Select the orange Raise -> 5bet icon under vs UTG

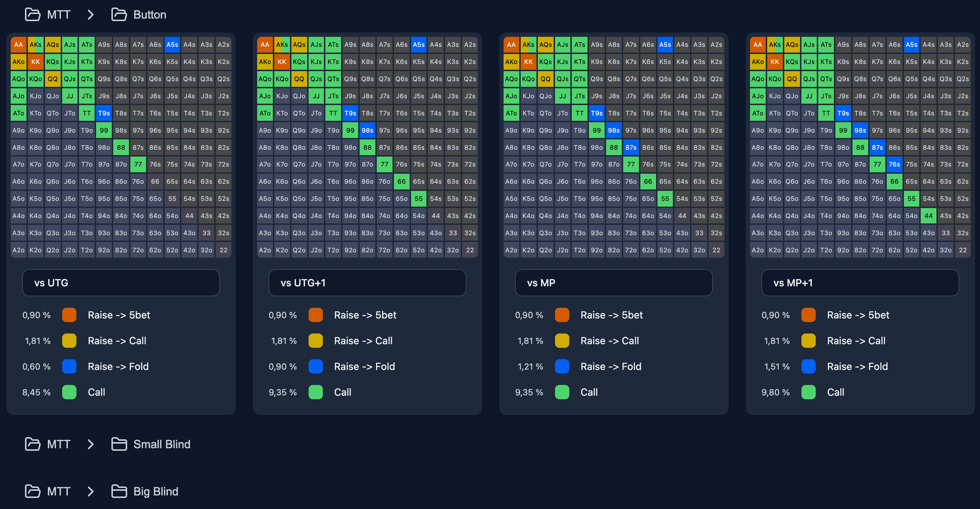pyautogui.click(x=69, y=315)
